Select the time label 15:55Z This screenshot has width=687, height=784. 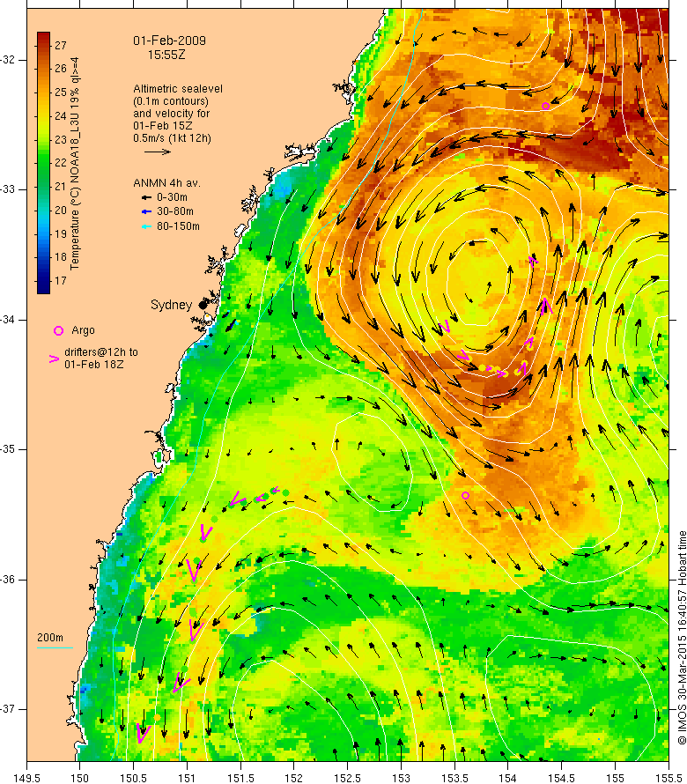tap(166, 55)
